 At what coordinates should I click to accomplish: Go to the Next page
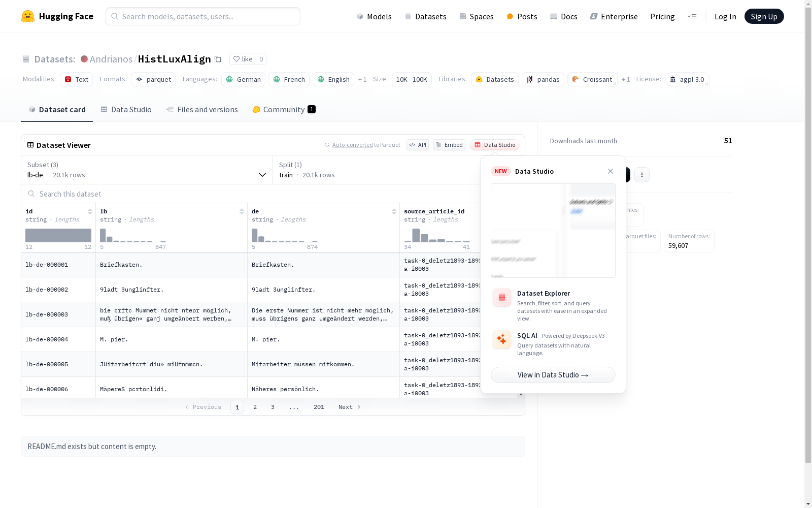(x=350, y=407)
